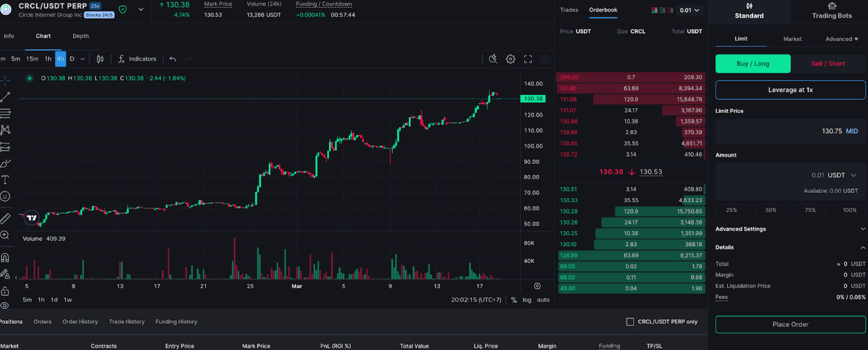Viewport: 868px width, 350px height.
Task: Activate the chart zoom-in tool
Action: (5, 235)
